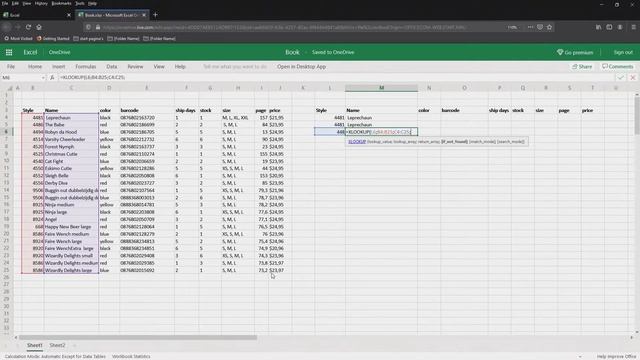The width and height of the screenshot is (640, 360).
Task: Open the View ribbon tab
Action: (x=159, y=67)
